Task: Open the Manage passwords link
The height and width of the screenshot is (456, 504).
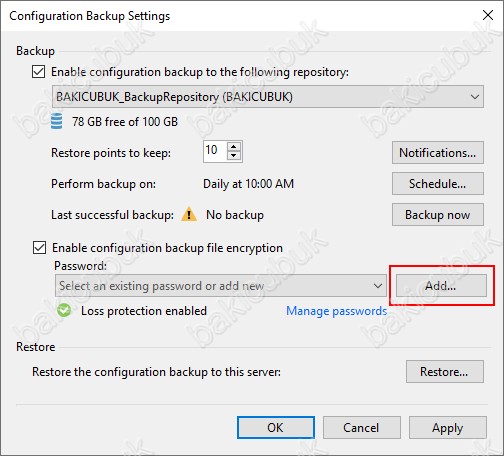Action: pos(337,311)
